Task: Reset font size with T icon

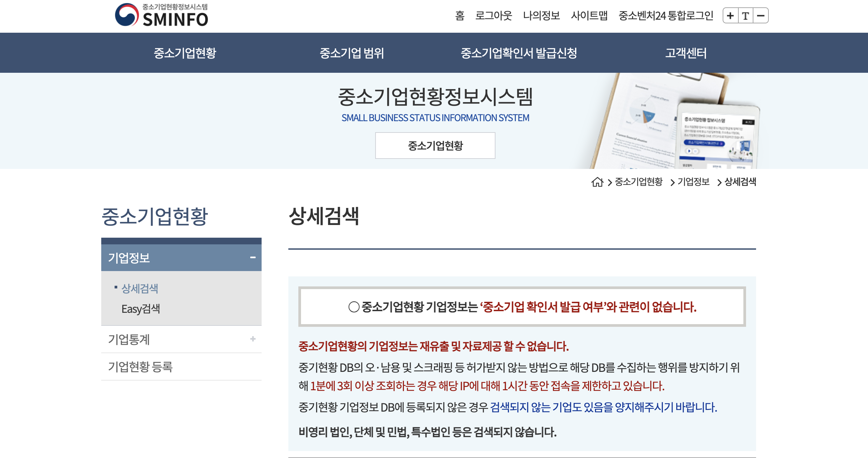Action: [745, 16]
